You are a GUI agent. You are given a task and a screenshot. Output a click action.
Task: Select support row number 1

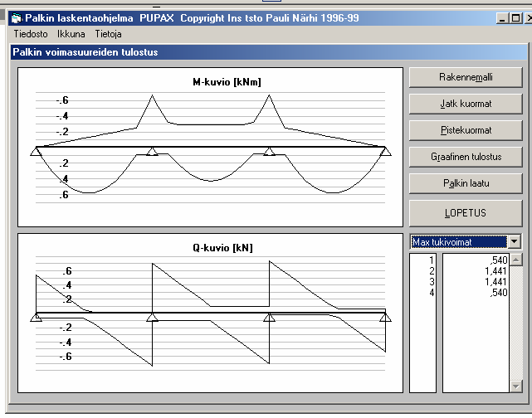(x=432, y=260)
